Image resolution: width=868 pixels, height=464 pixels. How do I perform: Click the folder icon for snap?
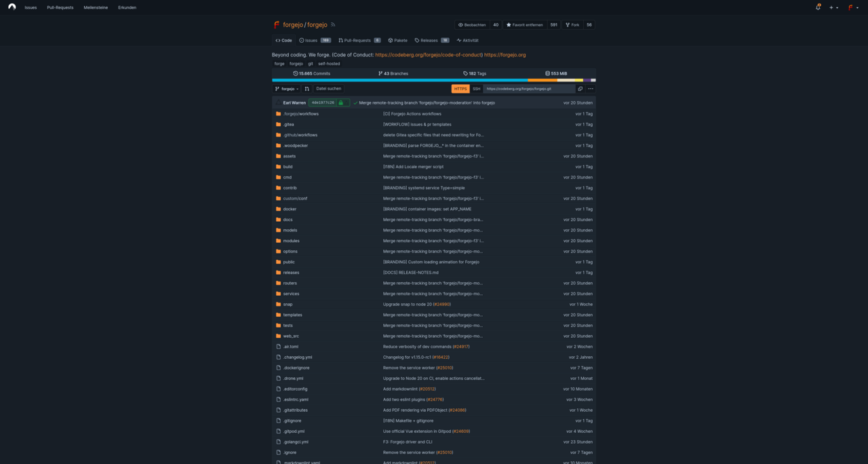click(x=278, y=304)
